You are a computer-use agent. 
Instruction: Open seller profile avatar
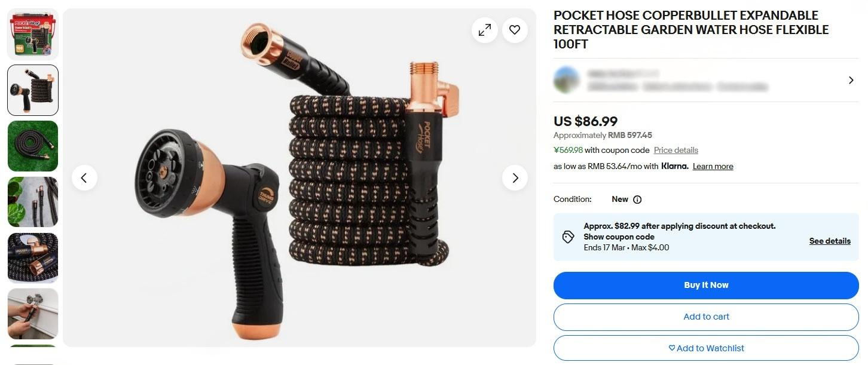coord(567,80)
